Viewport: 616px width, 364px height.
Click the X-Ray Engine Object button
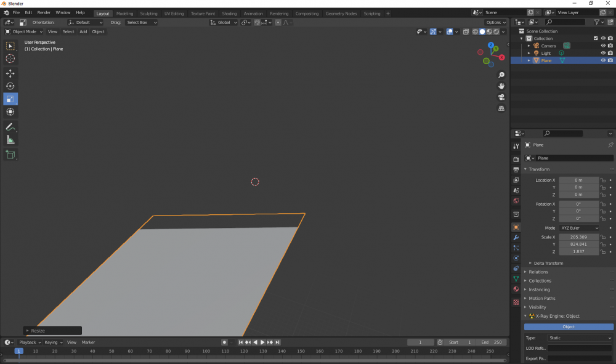pyautogui.click(x=569, y=326)
